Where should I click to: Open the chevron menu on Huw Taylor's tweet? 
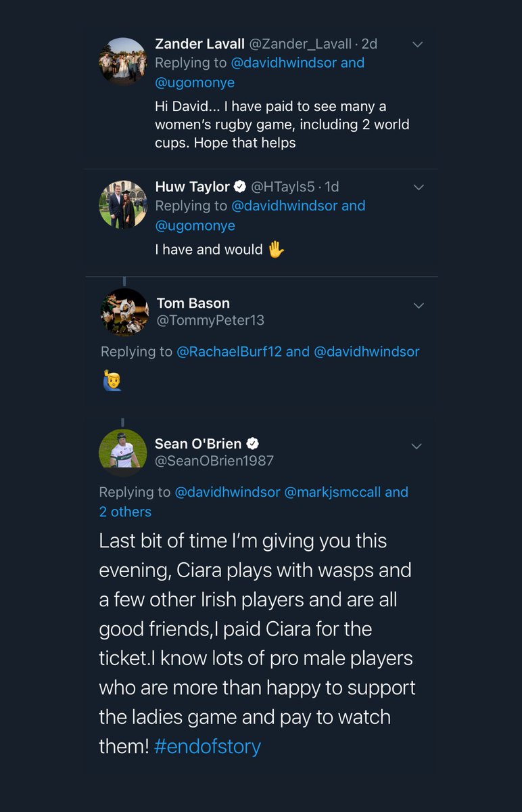coord(418,187)
